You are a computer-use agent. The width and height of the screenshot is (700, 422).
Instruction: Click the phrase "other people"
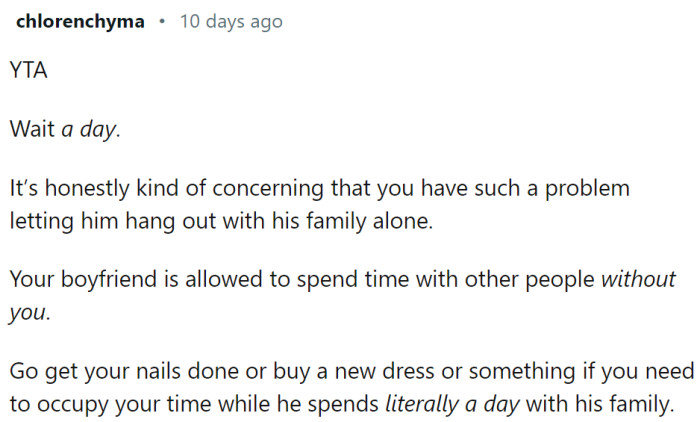pyautogui.click(x=487, y=279)
